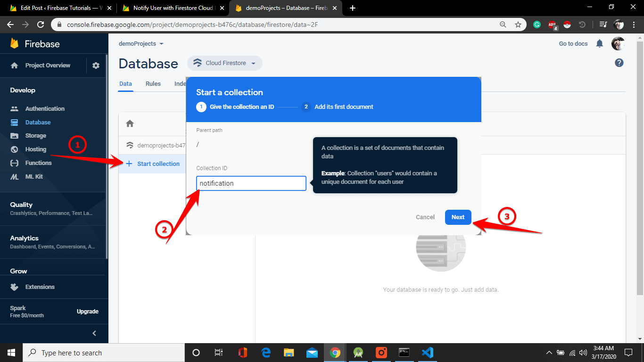The width and height of the screenshot is (644, 362).
Task: Open Extensions in the sidebar
Action: coord(40,287)
